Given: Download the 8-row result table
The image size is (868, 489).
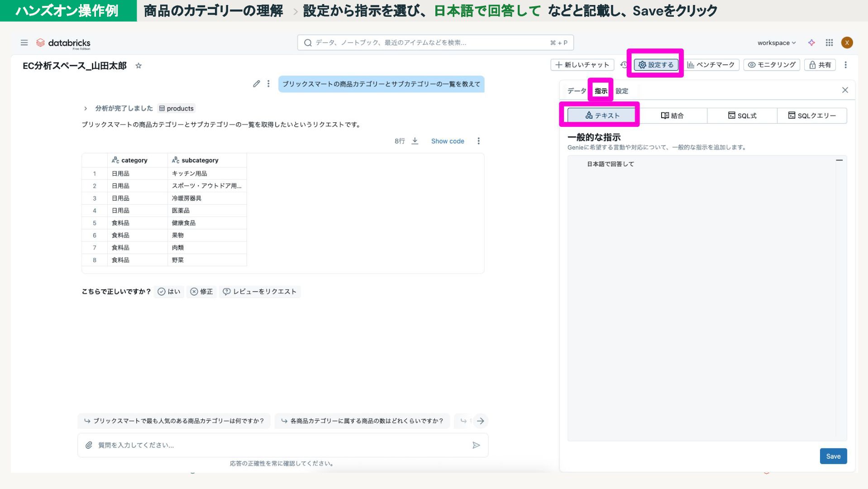Looking at the screenshot, I should coord(415,141).
